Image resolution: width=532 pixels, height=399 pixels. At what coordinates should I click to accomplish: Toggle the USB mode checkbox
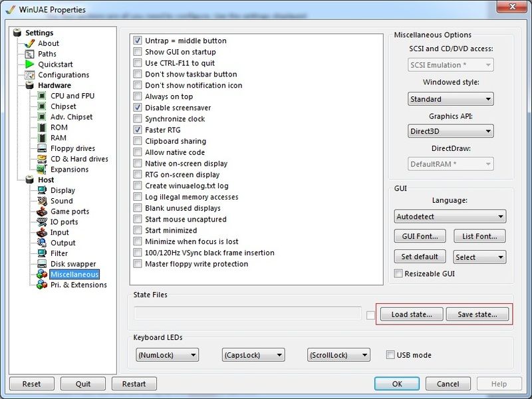pos(391,355)
